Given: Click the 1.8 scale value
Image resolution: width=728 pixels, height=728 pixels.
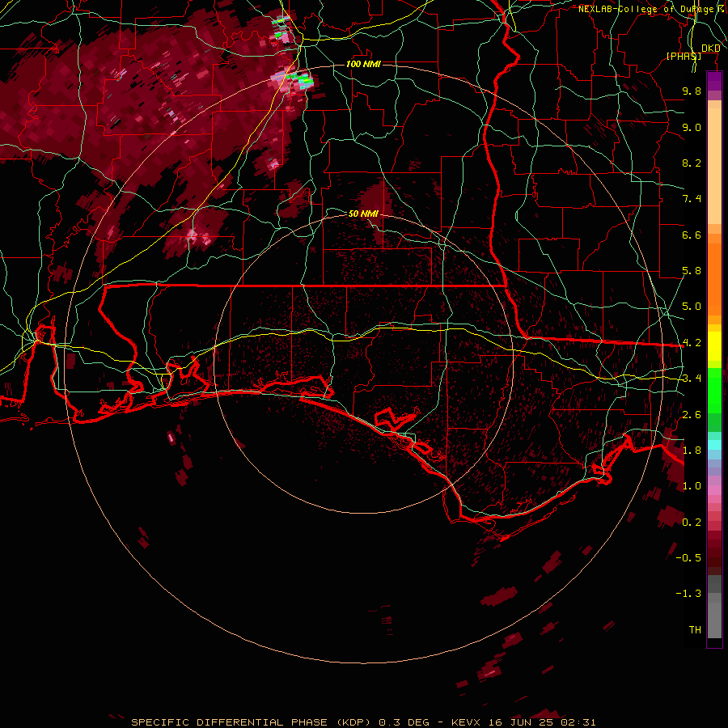Looking at the screenshot, I should click(692, 451).
